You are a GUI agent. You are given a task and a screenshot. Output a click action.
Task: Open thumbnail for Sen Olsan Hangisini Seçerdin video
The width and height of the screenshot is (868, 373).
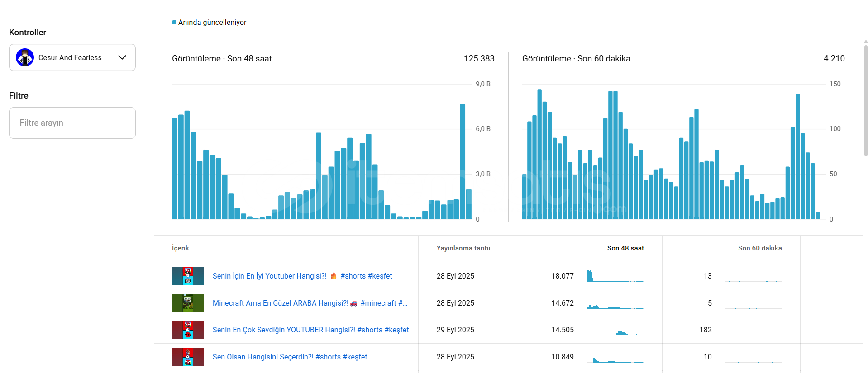(188, 357)
